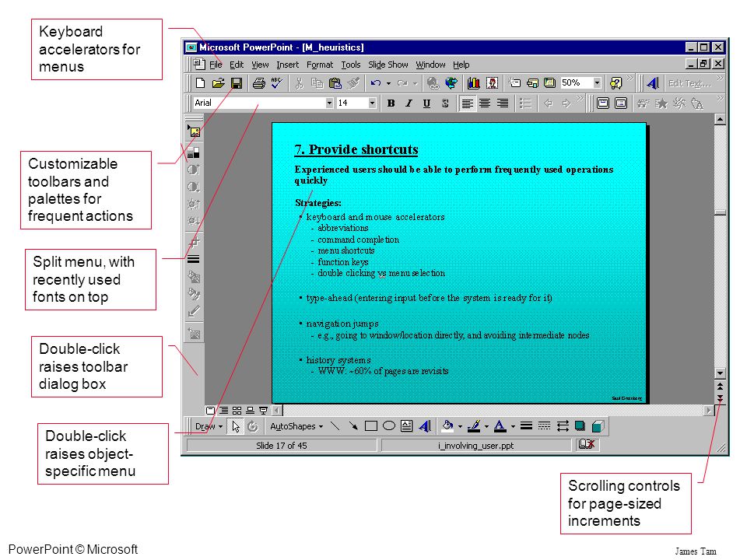Screen dimensions: 747x560
Task: Click Dash Style in the Draw toolbar
Action: 544,426
